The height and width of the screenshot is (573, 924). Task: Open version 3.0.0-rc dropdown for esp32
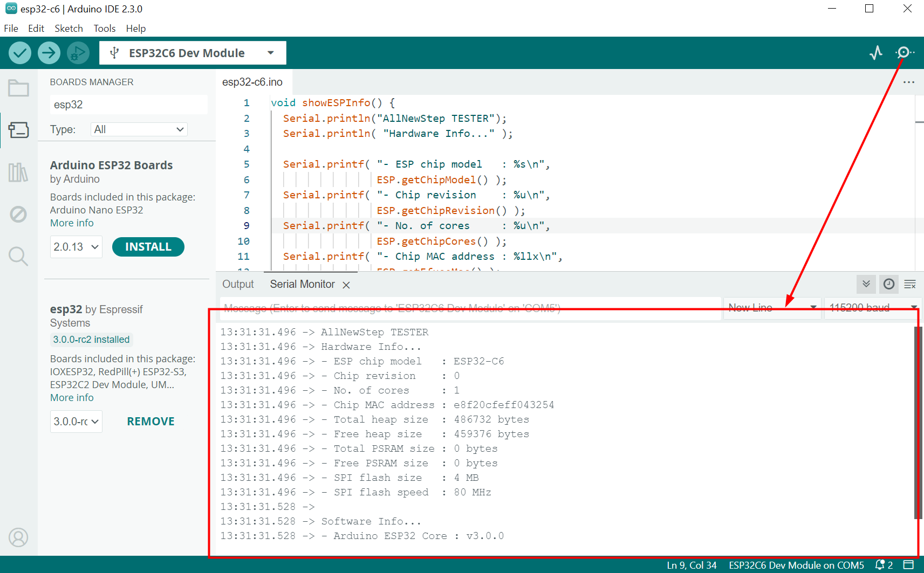point(76,422)
